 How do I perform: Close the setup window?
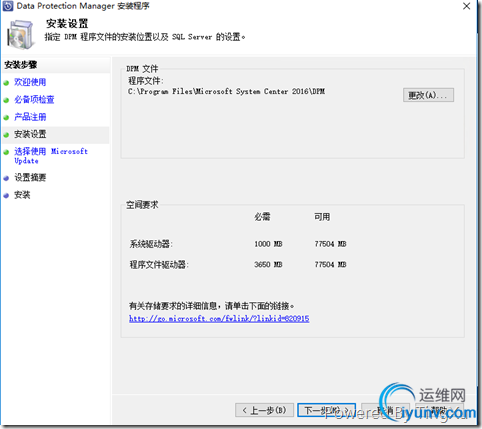pyautogui.click(x=467, y=6)
